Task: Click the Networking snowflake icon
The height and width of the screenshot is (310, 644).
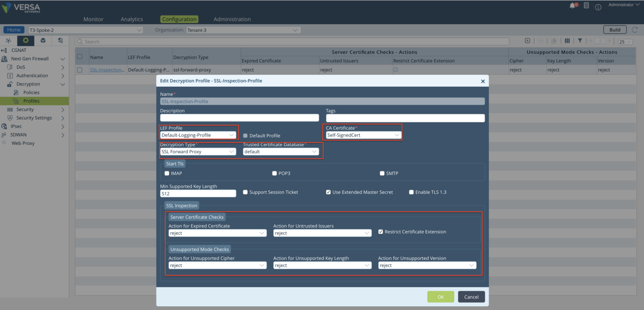Action: pos(8,41)
